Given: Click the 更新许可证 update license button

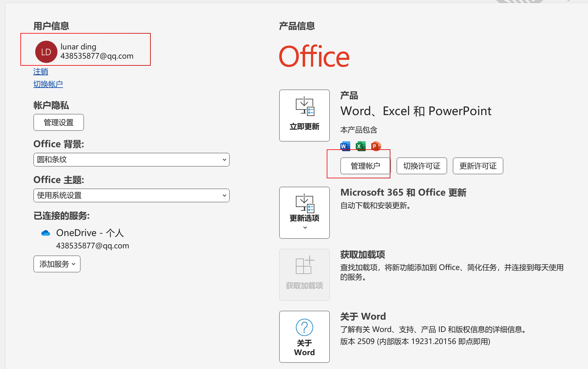Looking at the screenshot, I should (x=478, y=166).
